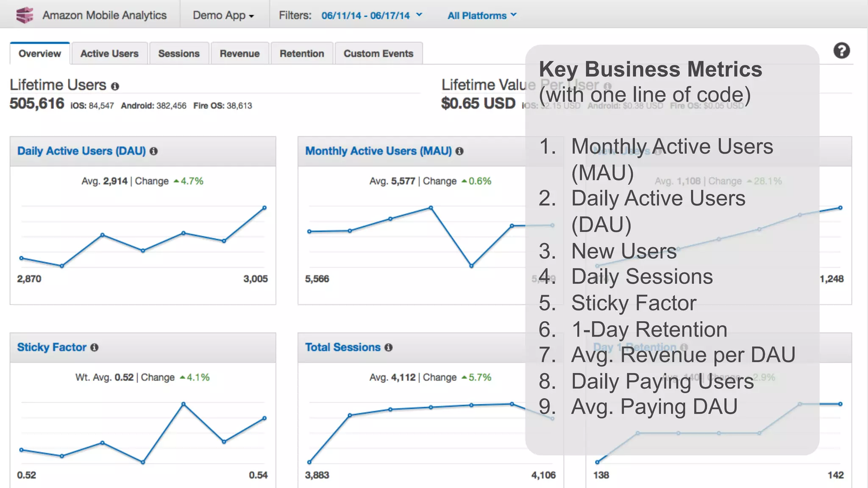
Task: Click the last data point on DAU chart
Action: click(264, 208)
